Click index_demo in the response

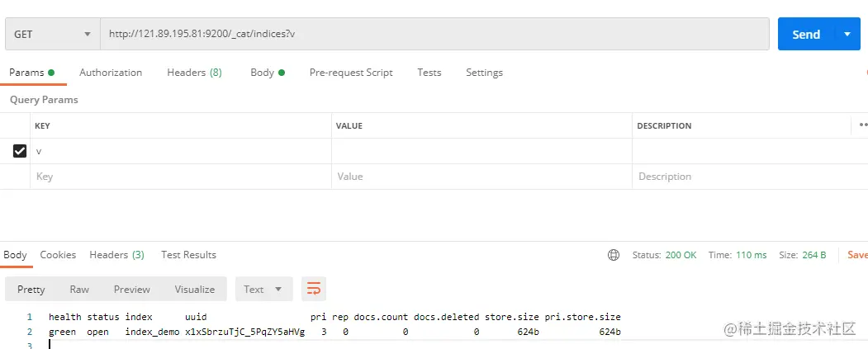152,332
